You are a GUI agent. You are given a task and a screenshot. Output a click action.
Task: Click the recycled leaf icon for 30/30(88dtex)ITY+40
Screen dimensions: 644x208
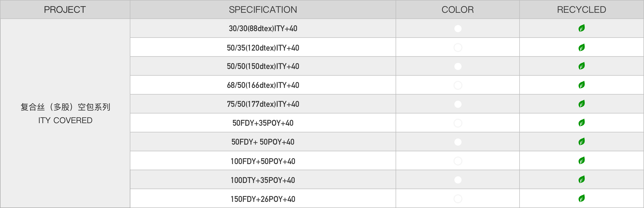(582, 28)
